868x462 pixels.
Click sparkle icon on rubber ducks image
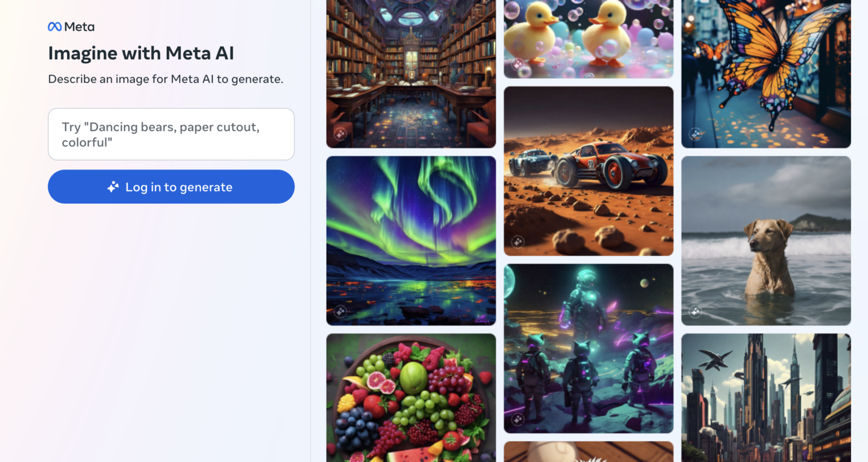pyautogui.click(x=518, y=64)
